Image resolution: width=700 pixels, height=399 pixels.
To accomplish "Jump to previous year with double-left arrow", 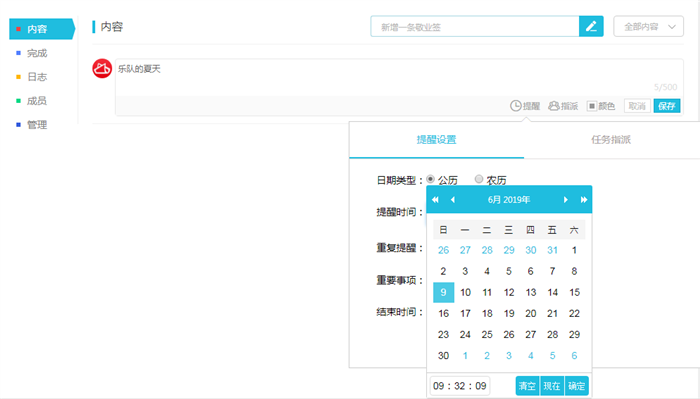I will tap(435, 200).
